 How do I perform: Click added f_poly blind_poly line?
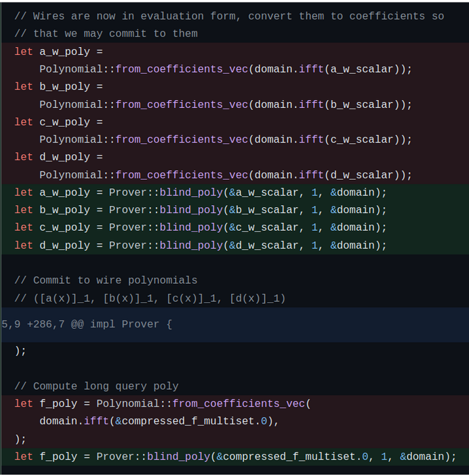(x=235, y=456)
